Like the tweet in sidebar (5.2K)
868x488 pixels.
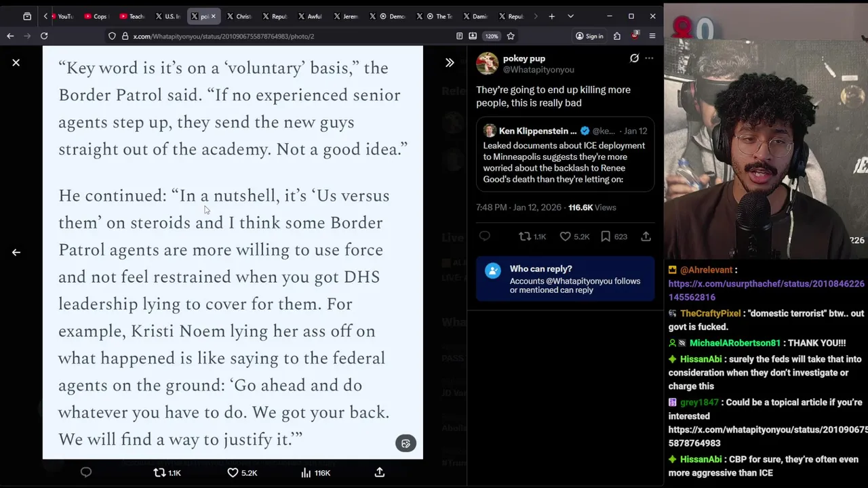(x=574, y=237)
